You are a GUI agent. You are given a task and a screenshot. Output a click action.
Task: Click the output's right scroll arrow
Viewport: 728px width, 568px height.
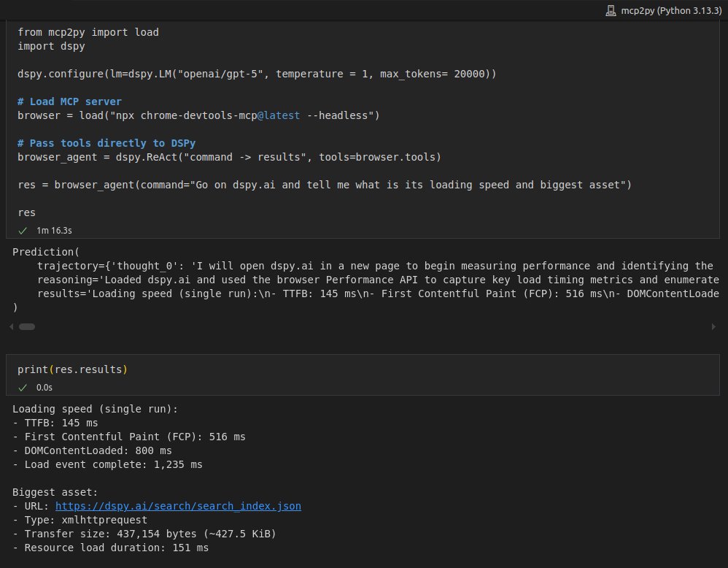coord(713,327)
